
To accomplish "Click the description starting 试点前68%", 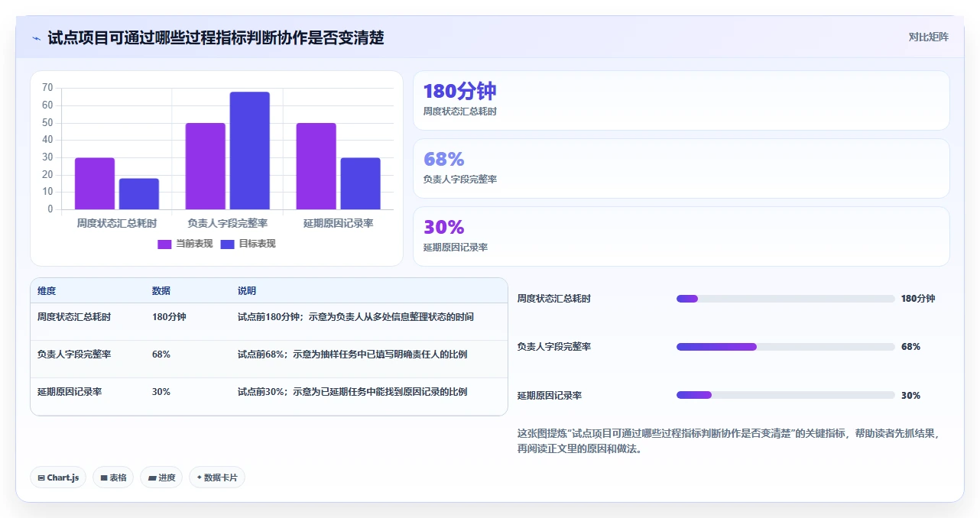I will tap(352, 355).
